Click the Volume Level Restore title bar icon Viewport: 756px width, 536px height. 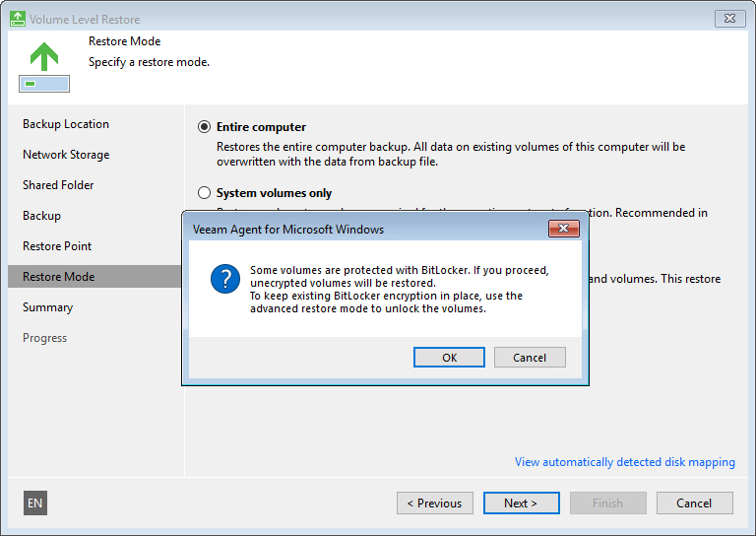pos(18,19)
